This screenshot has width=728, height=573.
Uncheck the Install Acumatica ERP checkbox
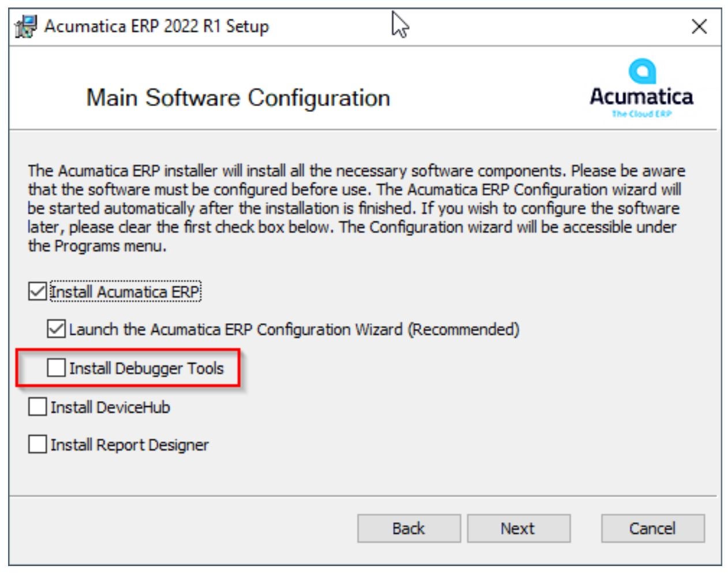[38, 291]
